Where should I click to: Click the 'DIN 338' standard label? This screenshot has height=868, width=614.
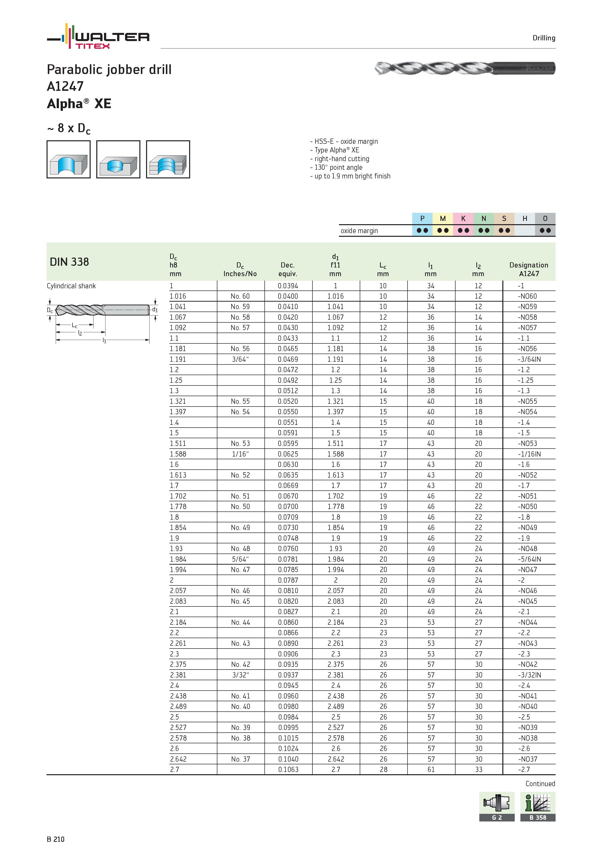pyautogui.click(x=69, y=262)
